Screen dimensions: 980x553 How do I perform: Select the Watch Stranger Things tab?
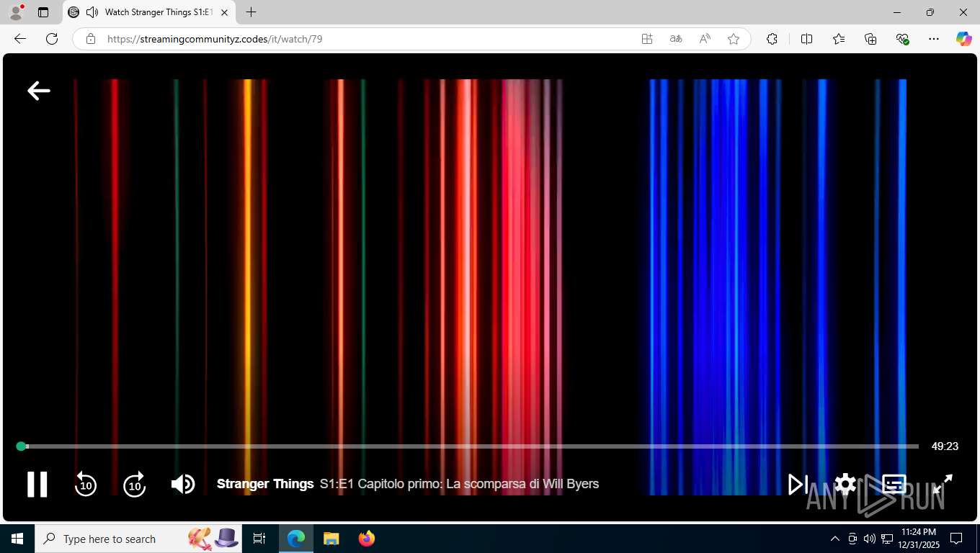pyautogui.click(x=149, y=12)
